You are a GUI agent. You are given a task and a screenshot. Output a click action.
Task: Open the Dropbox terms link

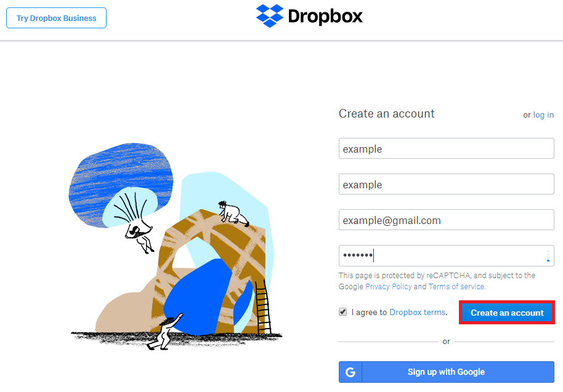tap(417, 313)
